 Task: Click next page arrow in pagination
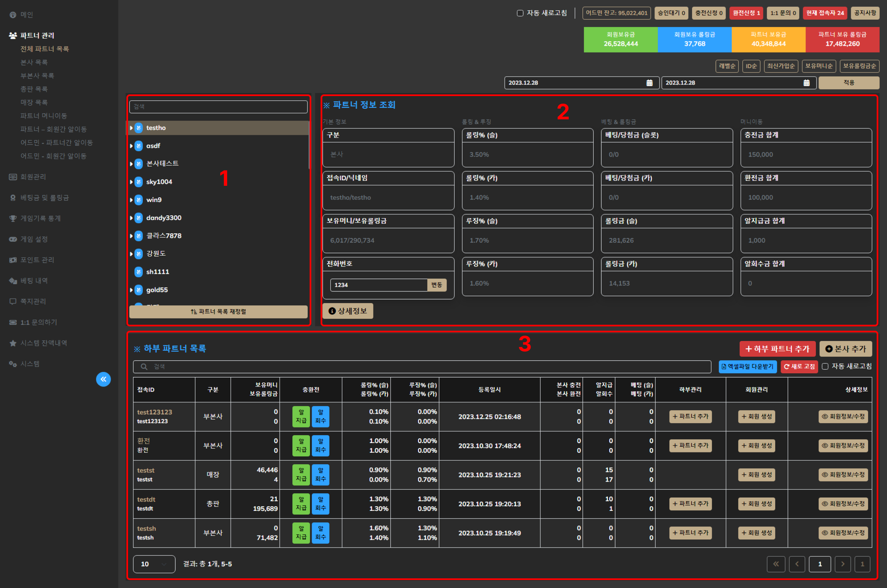(843, 564)
